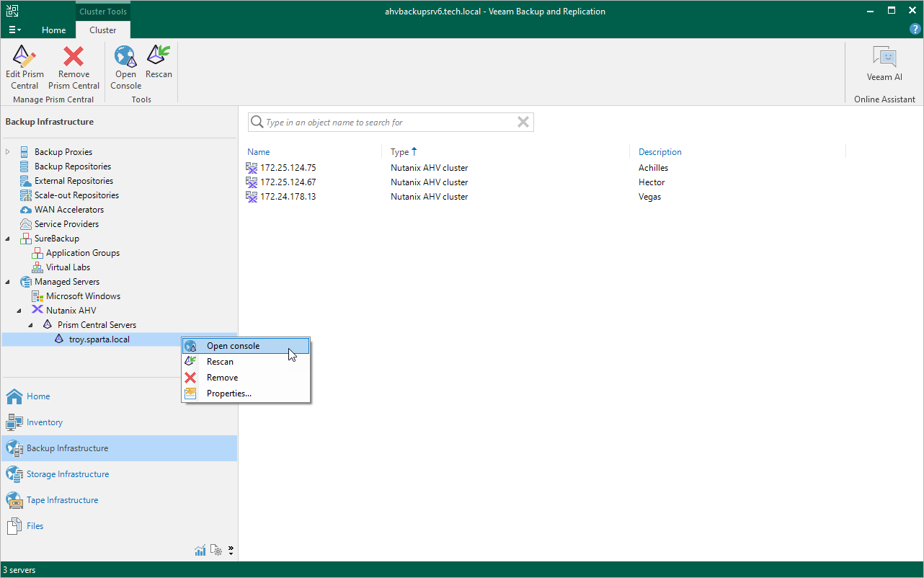This screenshot has height=578, width=924.
Task: Select the Prism Central Servers tree item
Action: (x=97, y=325)
